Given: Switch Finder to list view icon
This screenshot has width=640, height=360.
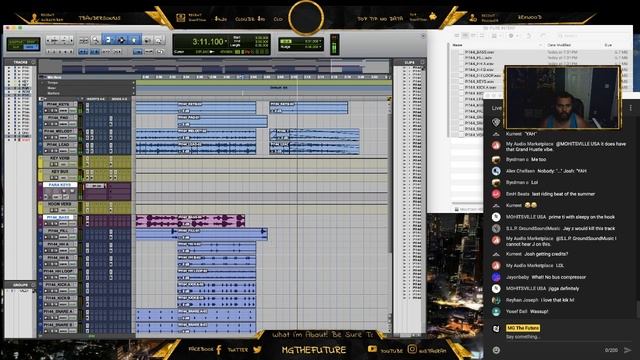Looking at the screenshot, I should [465, 36].
